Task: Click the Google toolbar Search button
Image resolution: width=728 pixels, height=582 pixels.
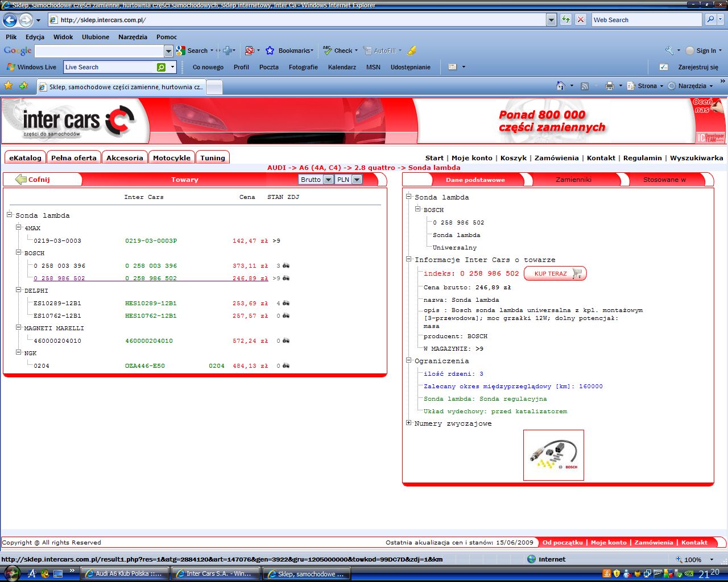Action: coord(193,51)
